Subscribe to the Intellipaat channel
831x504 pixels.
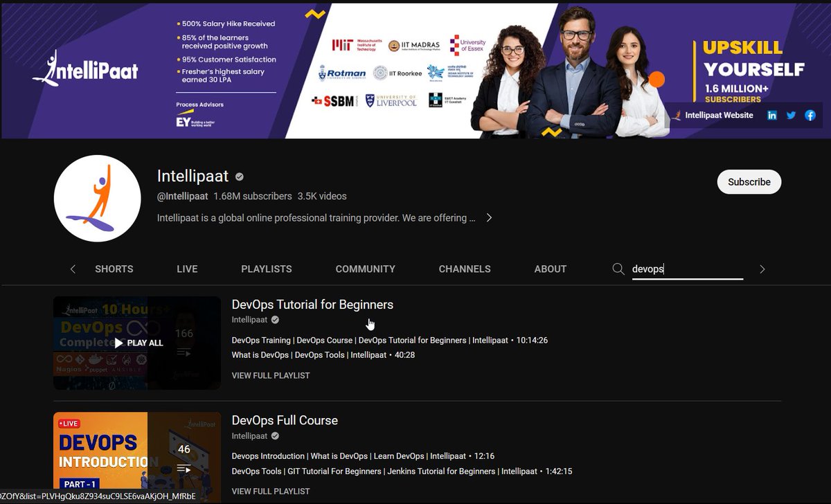click(x=749, y=182)
